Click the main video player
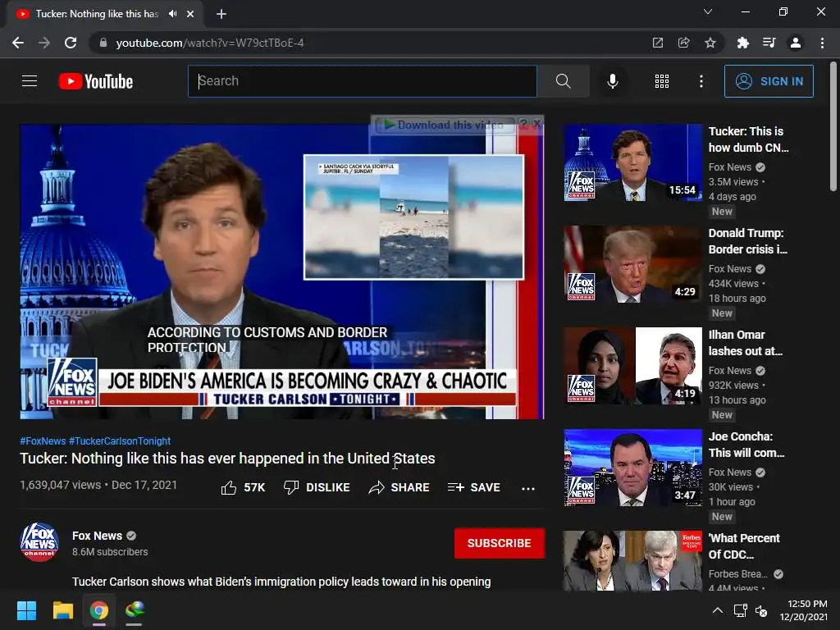The image size is (840, 630). [x=282, y=272]
